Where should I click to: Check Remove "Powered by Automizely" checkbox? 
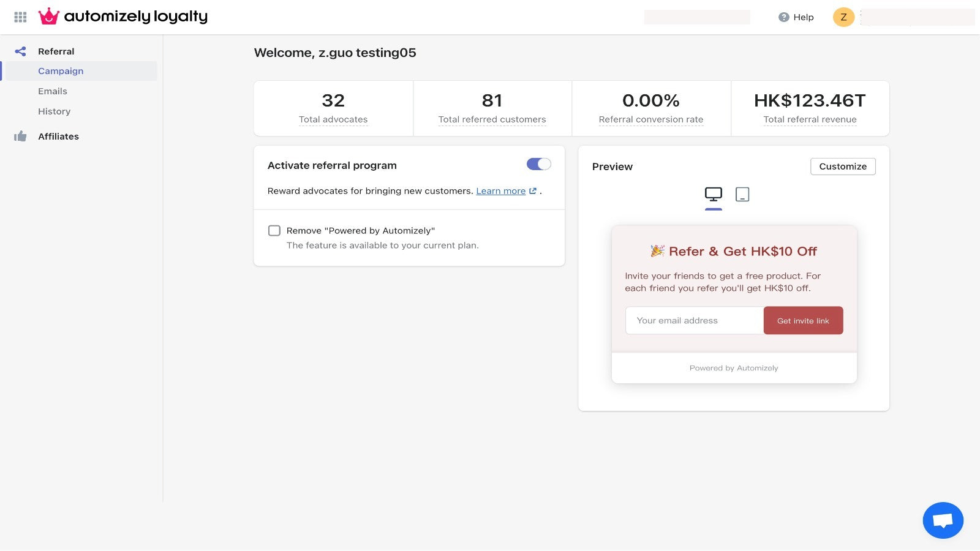(x=274, y=231)
